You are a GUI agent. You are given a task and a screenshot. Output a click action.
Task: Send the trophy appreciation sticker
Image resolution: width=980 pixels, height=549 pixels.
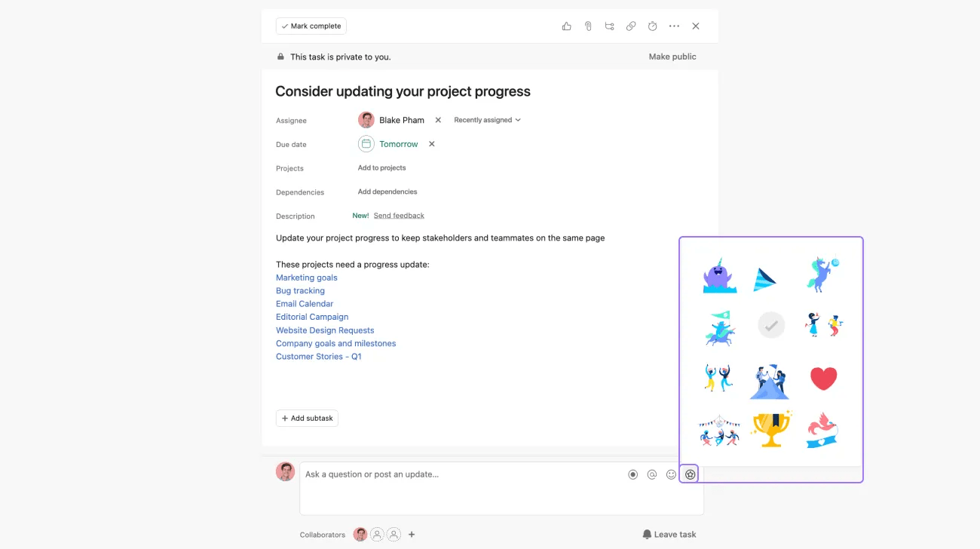pyautogui.click(x=770, y=430)
